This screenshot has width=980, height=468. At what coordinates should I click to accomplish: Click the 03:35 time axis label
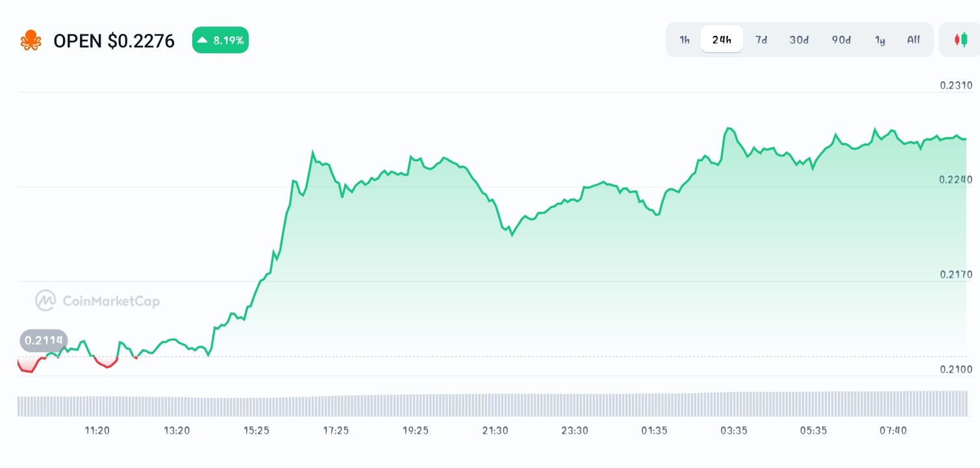pos(734,430)
